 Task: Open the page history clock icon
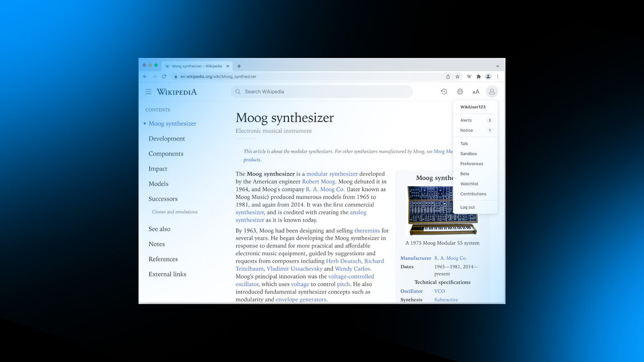point(444,92)
